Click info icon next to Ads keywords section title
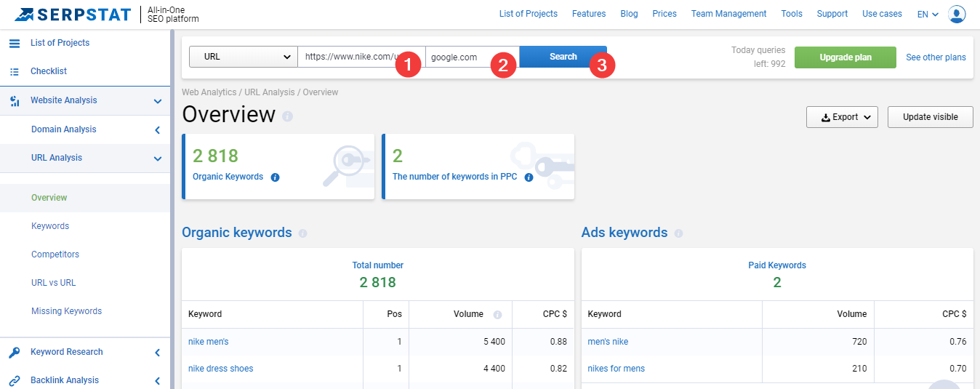Image resolution: width=980 pixels, height=389 pixels. point(678,233)
